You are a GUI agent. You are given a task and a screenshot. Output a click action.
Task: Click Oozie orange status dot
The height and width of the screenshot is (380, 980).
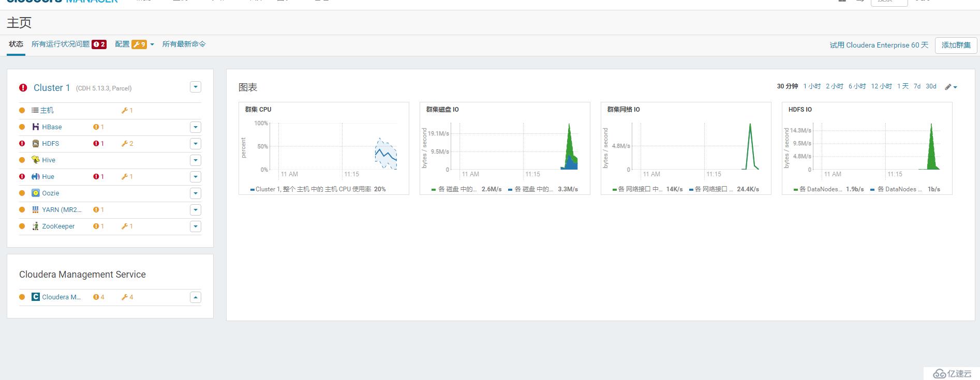tap(22, 193)
